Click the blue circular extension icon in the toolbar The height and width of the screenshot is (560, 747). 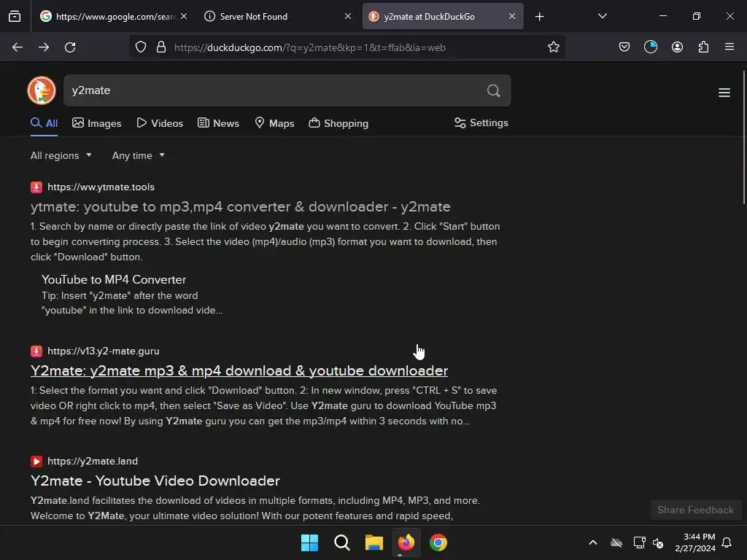(650, 47)
